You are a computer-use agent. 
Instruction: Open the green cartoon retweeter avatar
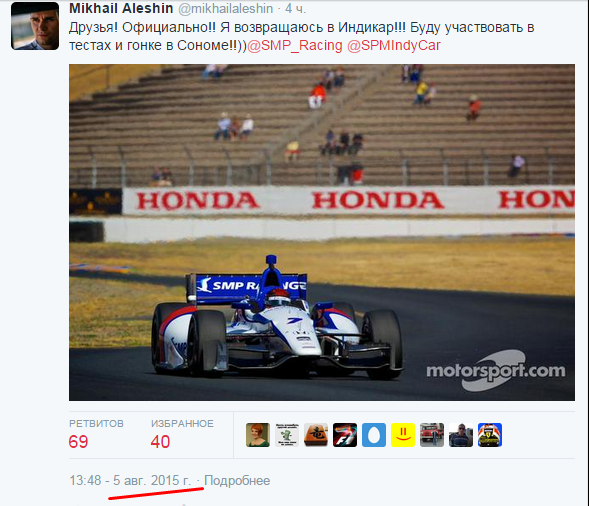point(287,435)
